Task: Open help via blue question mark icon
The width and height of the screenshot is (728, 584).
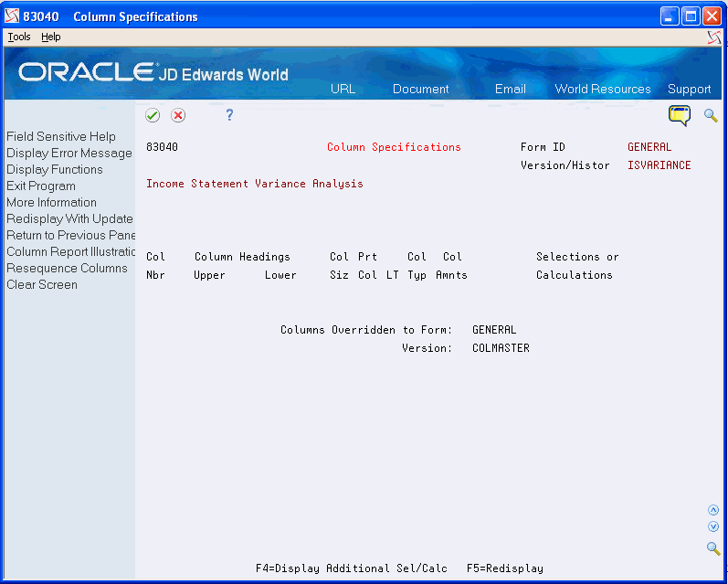Action: pos(229,115)
